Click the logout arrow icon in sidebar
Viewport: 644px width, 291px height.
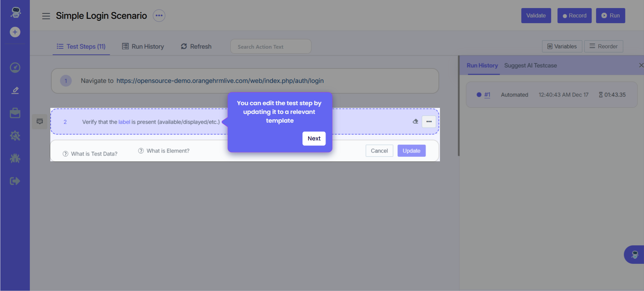click(15, 181)
